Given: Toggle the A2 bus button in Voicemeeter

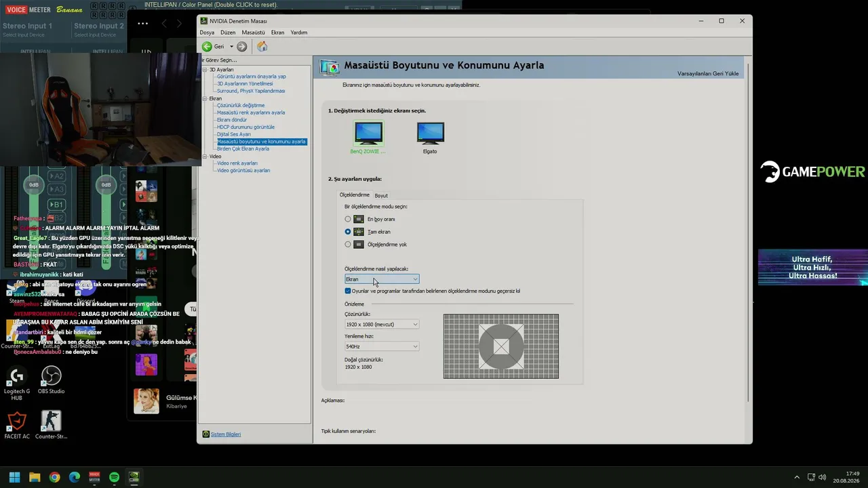Looking at the screenshot, I should (x=56, y=176).
